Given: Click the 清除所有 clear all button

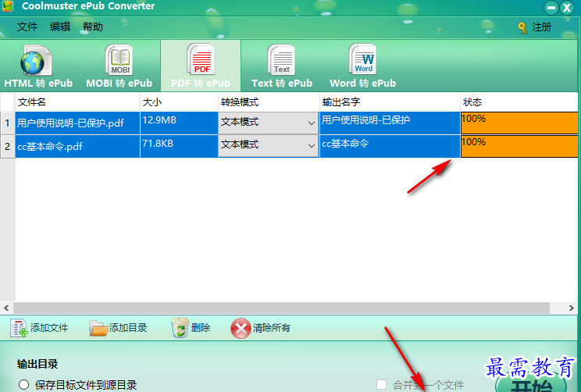Looking at the screenshot, I should 260,328.
